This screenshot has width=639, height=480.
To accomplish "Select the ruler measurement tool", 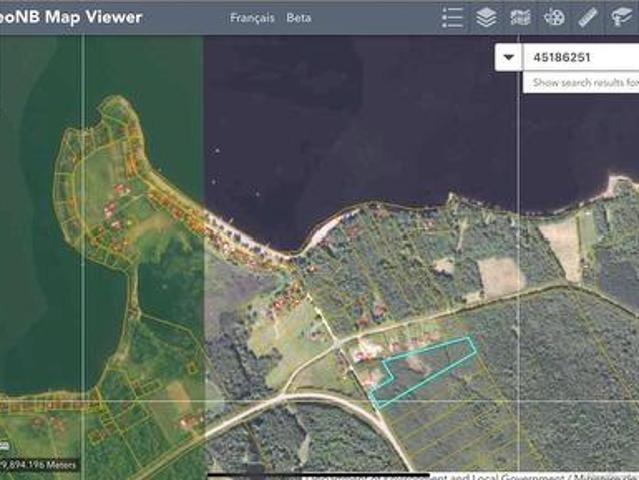I will click(x=588, y=18).
